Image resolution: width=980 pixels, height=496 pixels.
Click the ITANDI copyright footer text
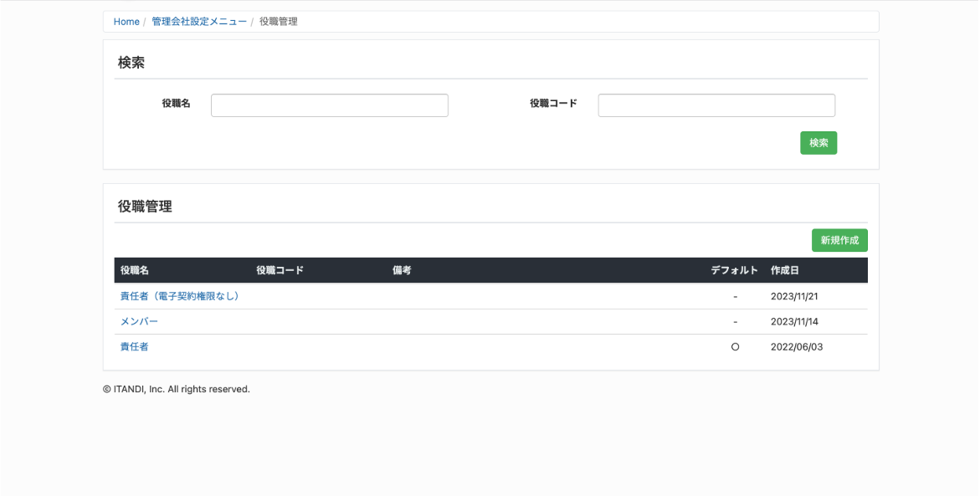pos(177,389)
